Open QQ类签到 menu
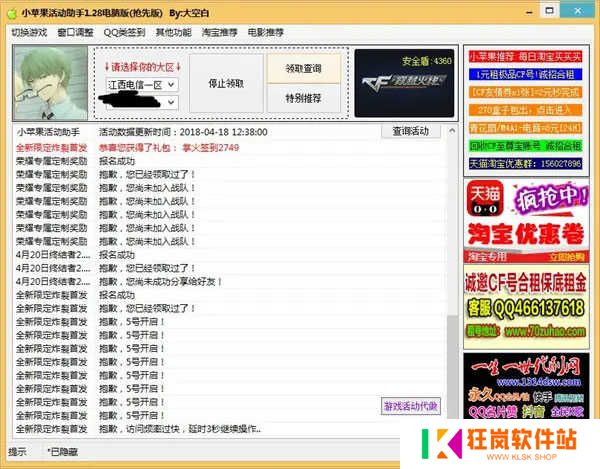Viewport: 600px width, 469px height. click(x=124, y=32)
